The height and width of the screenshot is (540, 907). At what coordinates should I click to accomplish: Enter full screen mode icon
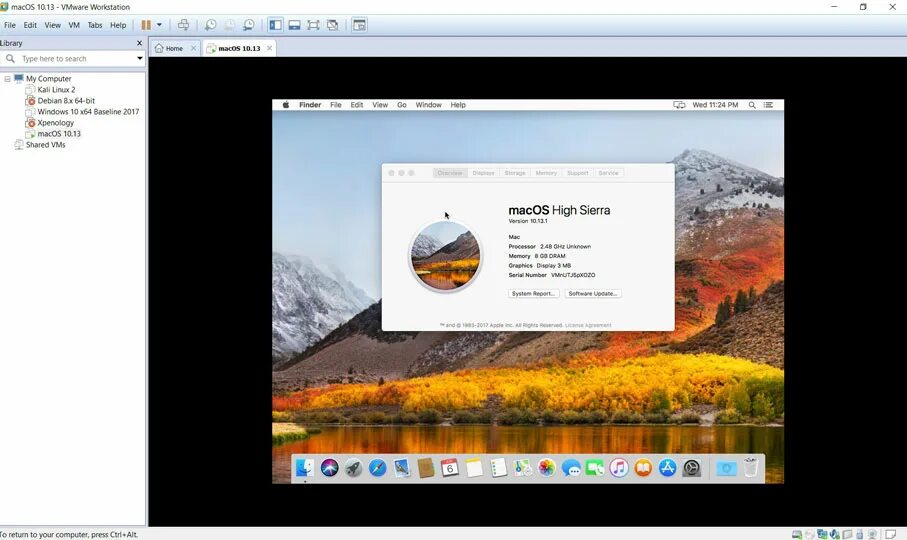click(314, 25)
